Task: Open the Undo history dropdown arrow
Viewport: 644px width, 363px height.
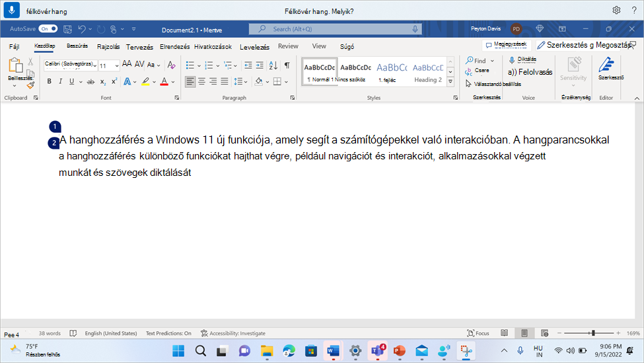Action: click(90, 29)
